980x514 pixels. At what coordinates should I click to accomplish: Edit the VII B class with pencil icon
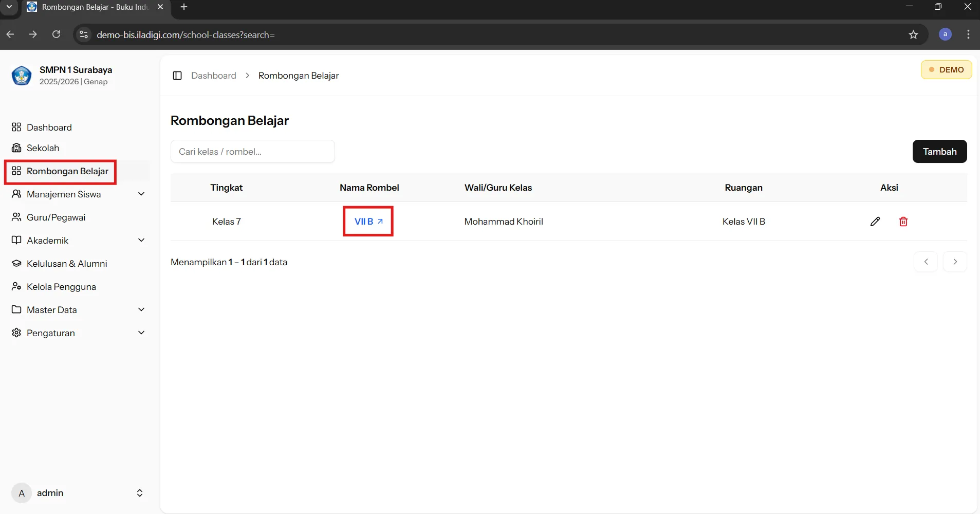(875, 222)
